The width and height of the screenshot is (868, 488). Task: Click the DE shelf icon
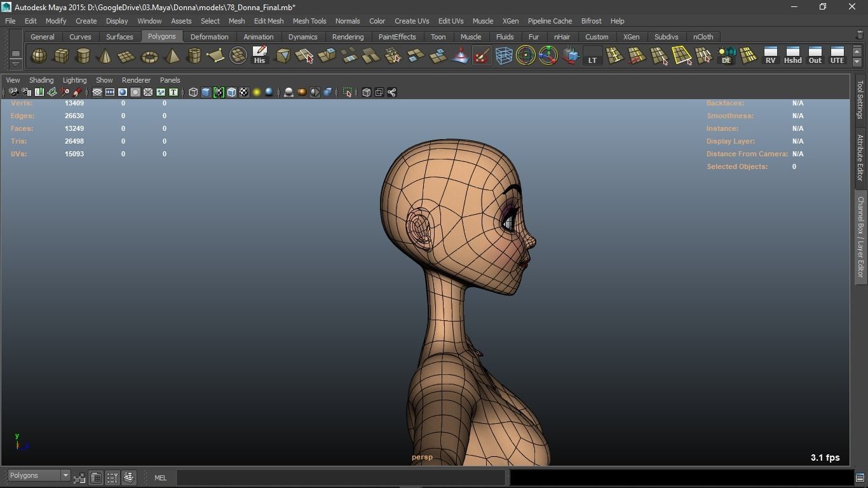coord(726,56)
